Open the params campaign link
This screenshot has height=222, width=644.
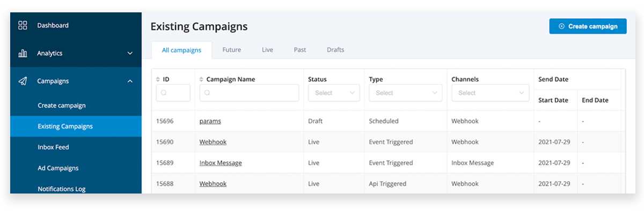pos(210,121)
